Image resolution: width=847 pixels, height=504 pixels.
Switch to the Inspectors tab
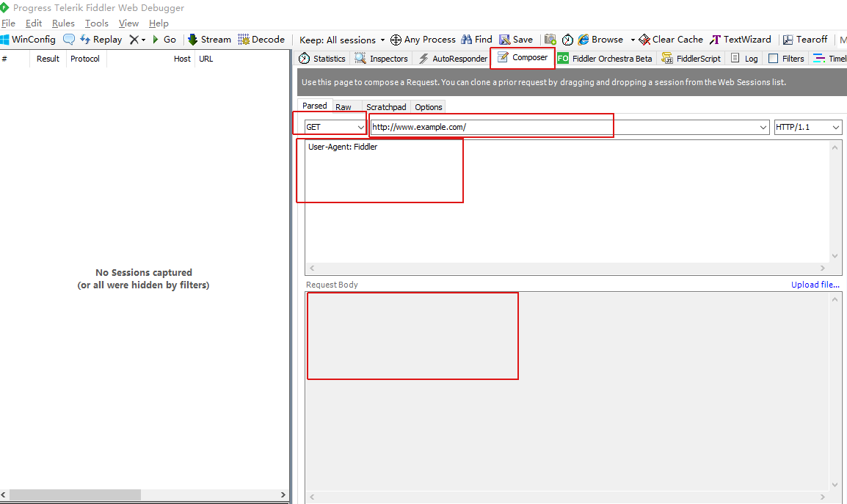382,59
